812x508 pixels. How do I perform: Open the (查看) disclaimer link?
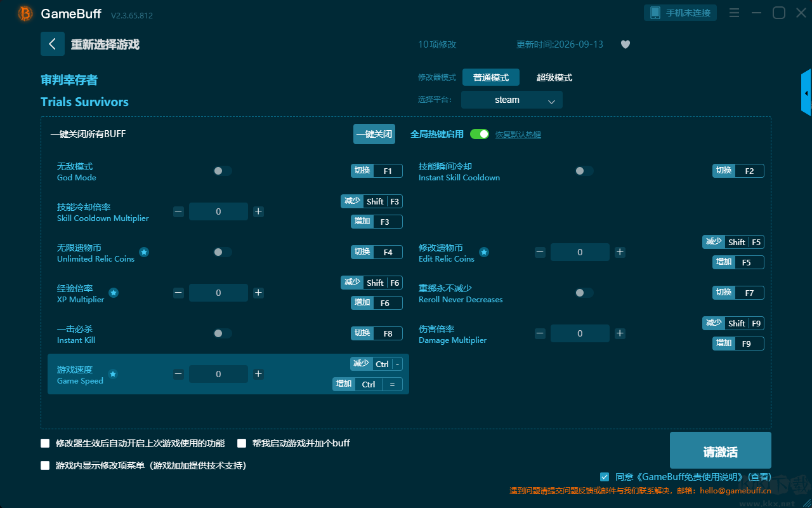[759, 477]
